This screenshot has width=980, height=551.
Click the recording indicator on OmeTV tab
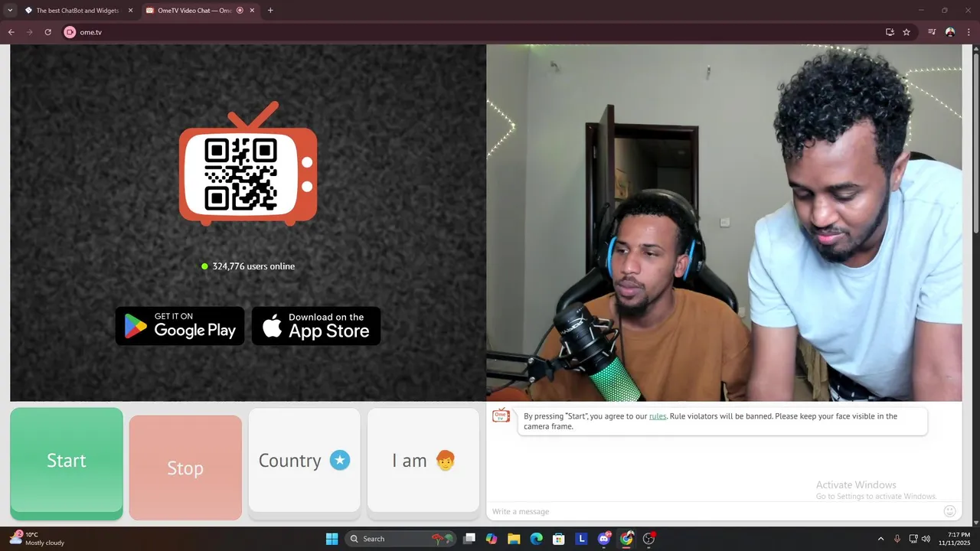coord(240,11)
